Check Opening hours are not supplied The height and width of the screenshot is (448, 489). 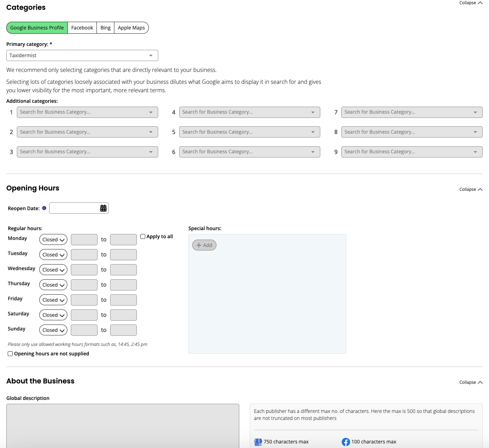click(x=10, y=354)
